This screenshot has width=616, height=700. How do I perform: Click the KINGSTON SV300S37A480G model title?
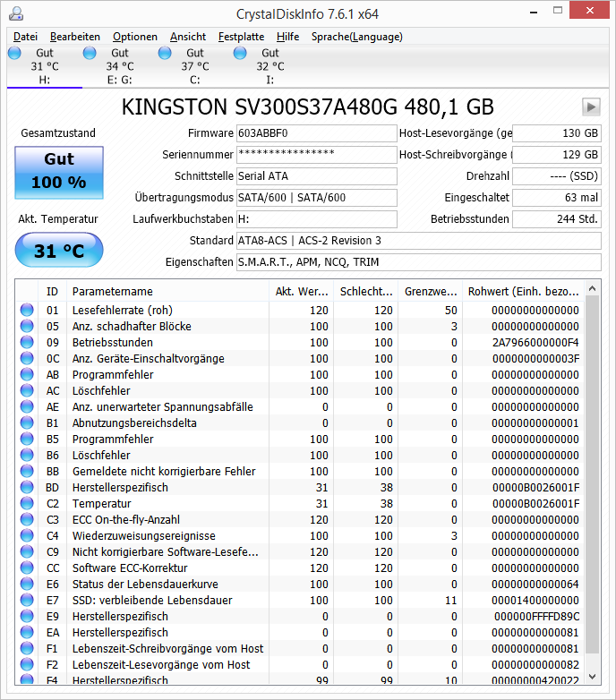(308, 107)
